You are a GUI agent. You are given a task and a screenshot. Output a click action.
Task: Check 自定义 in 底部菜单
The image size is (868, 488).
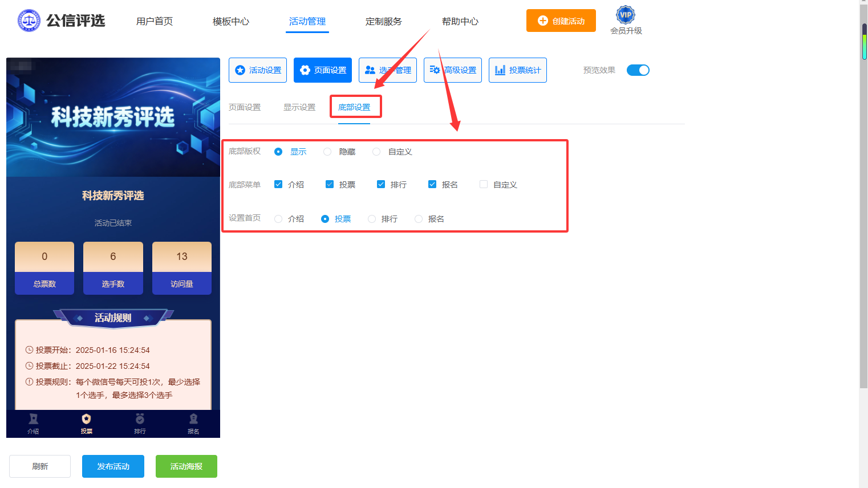pos(484,184)
